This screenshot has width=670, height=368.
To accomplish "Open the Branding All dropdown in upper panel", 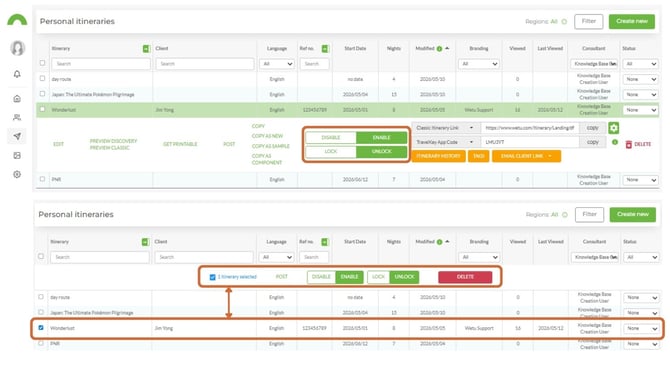I will 479,64.
